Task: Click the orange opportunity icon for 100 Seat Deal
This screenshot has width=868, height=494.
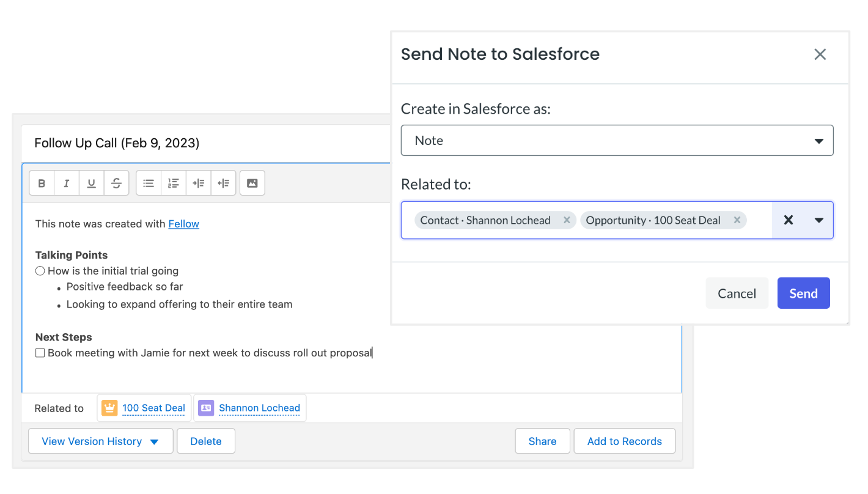Action: tap(109, 408)
